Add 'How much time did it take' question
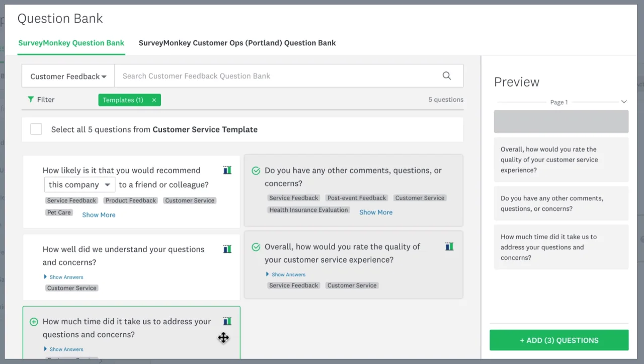 pyautogui.click(x=34, y=322)
